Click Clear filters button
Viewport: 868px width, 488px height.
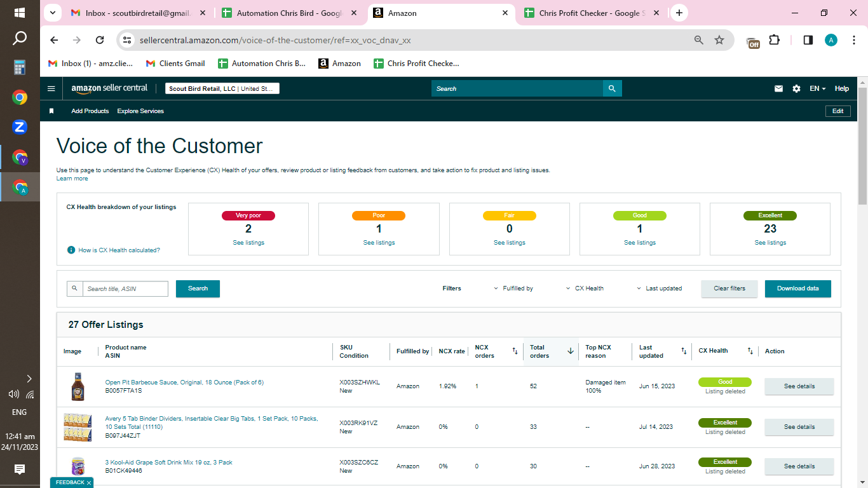pyautogui.click(x=729, y=288)
